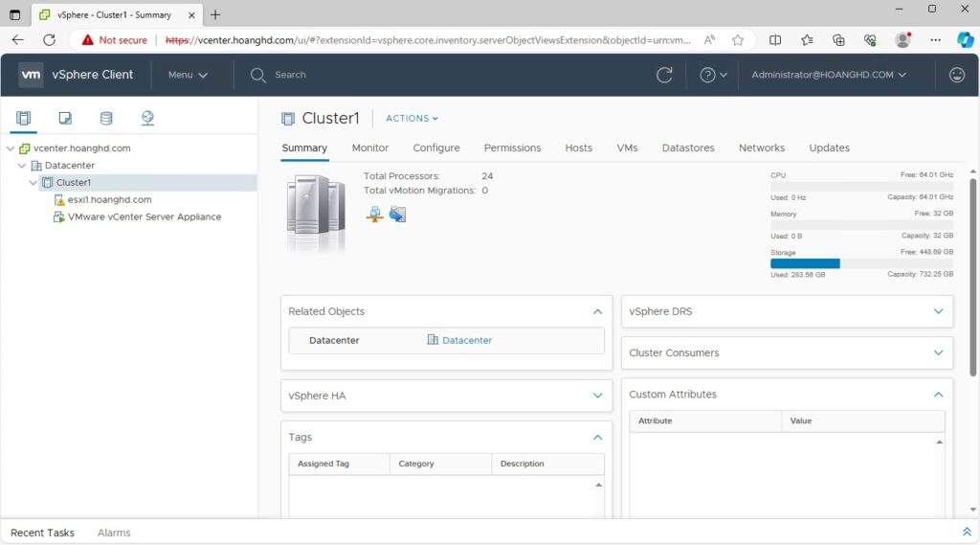The width and height of the screenshot is (980, 545).
Task: Open Networking inventory view icon
Action: pyautogui.click(x=147, y=118)
